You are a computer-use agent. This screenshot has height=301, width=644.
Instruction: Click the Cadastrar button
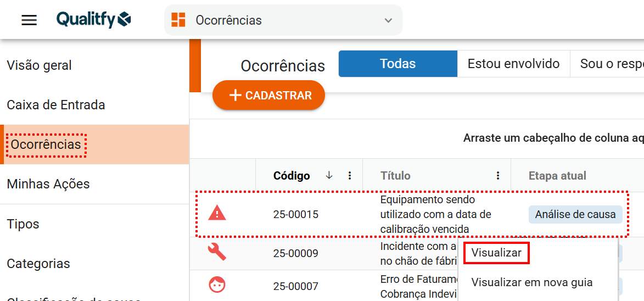(x=268, y=96)
